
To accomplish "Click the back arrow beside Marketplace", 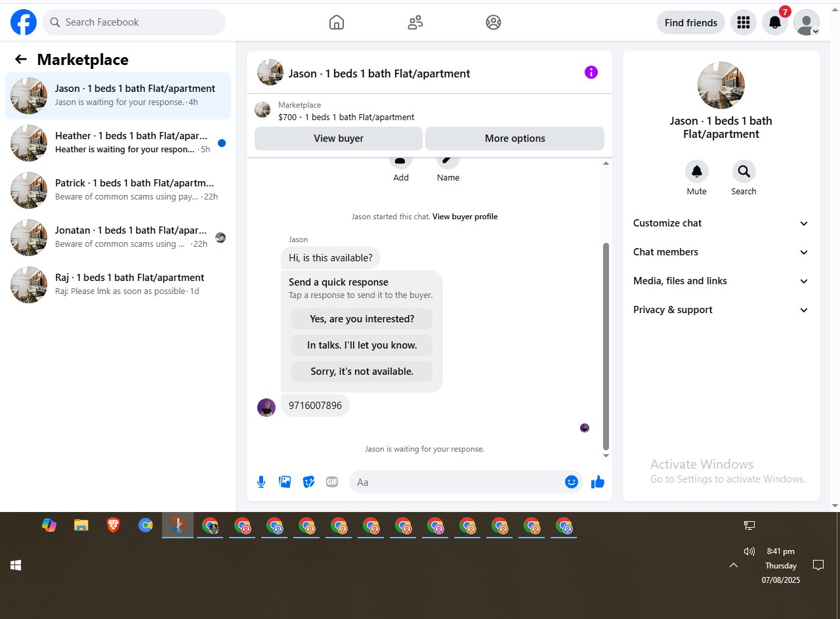I will (21, 60).
